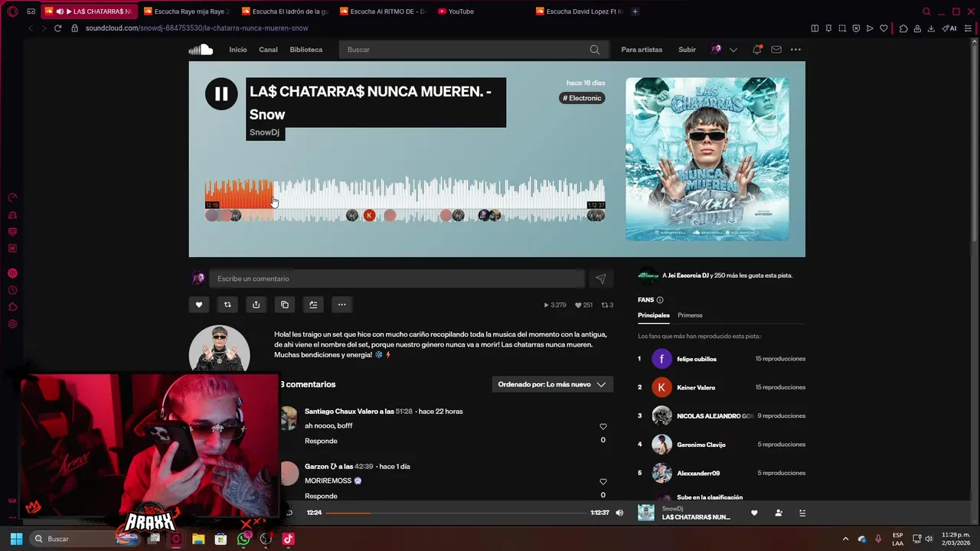Screen dimensions: 980x551
Task: Open fan felipe cubillos profile
Action: [697, 359]
